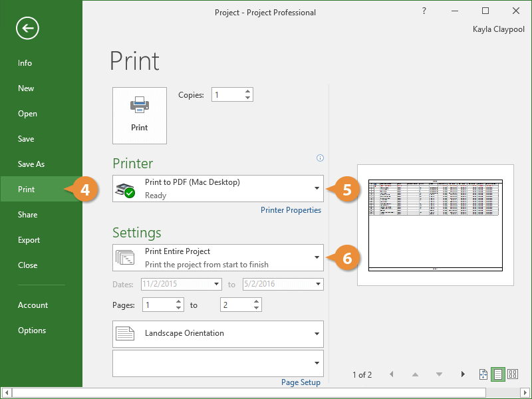Increase the ending page number
The image size is (532, 399).
256,301
